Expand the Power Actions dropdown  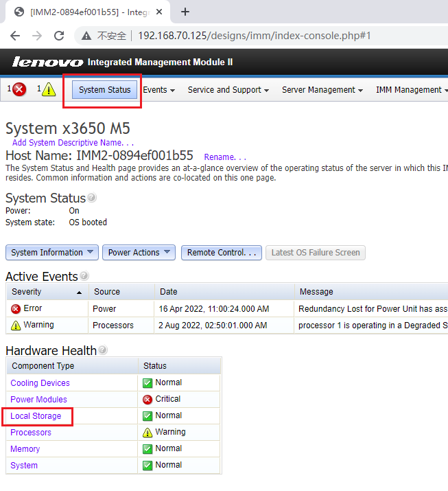coord(139,253)
